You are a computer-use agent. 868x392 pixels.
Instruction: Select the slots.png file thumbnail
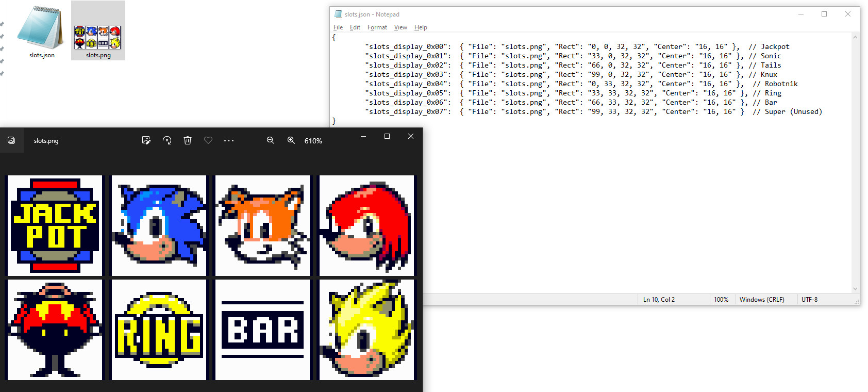click(98, 31)
